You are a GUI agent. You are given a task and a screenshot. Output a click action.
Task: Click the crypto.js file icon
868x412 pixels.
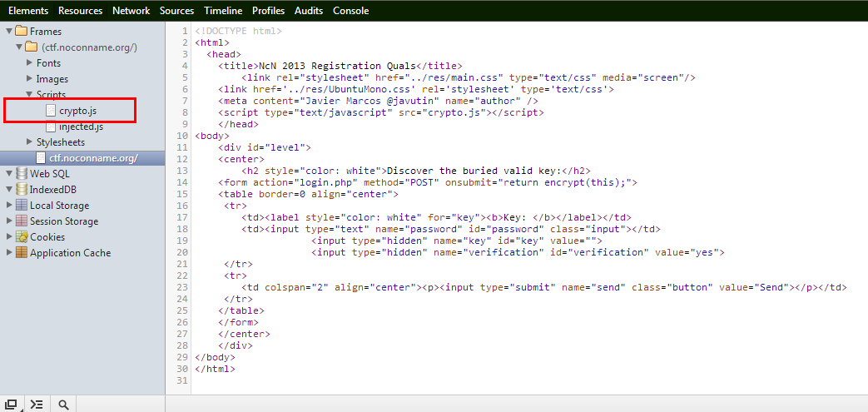point(51,111)
